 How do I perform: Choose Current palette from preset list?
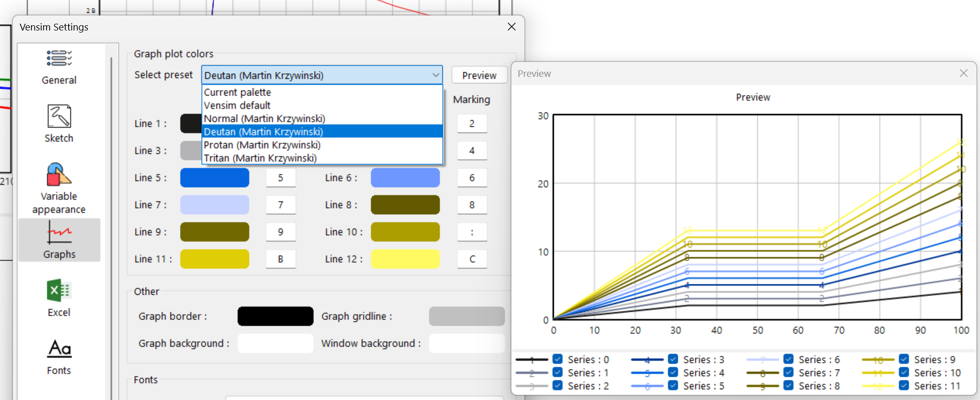pyautogui.click(x=322, y=92)
